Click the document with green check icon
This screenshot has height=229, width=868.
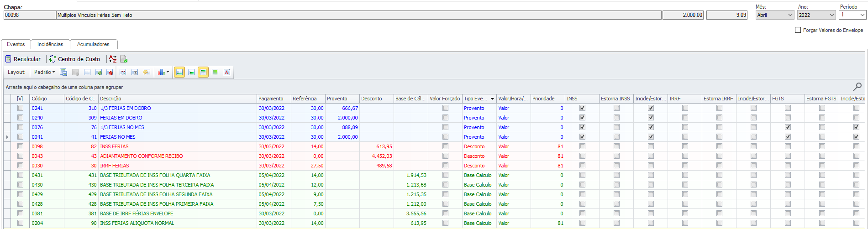124,59
